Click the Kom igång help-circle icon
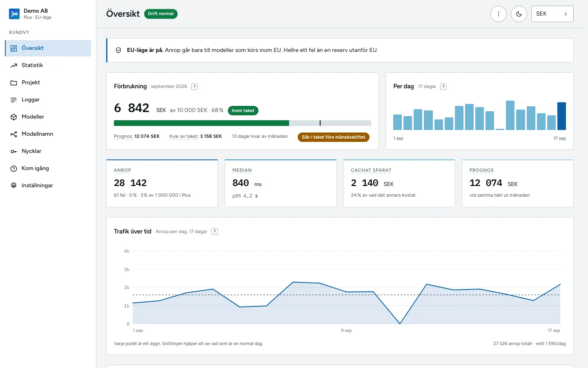The image size is (588, 368). 14,168
